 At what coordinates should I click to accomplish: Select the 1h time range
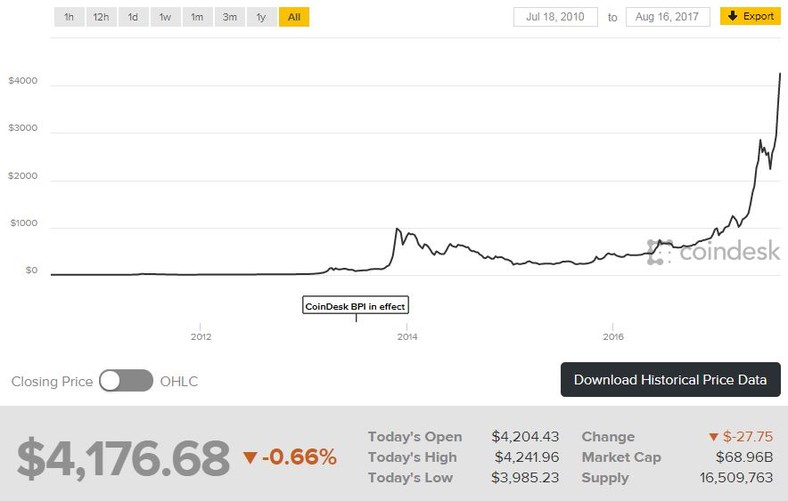[x=69, y=17]
